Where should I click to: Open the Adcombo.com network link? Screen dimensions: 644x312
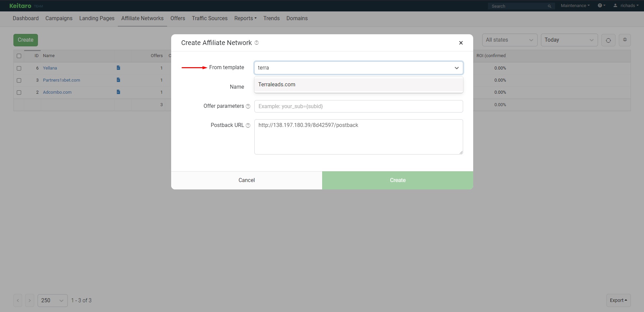[x=57, y=92]
